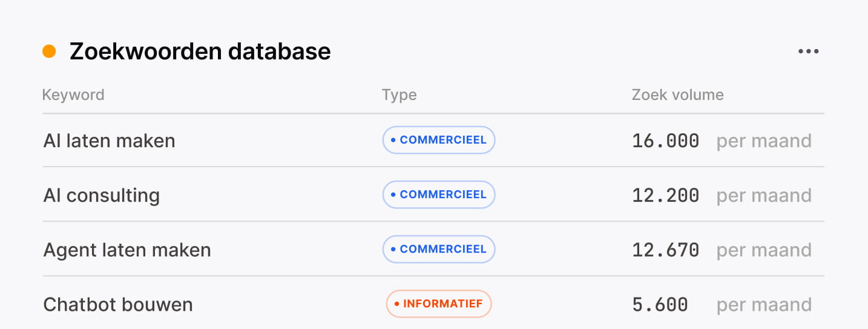Click COMMERCIEEL badge in AI consulting row
Viewport: 868px width, 329px height.
tap(439, 194)
